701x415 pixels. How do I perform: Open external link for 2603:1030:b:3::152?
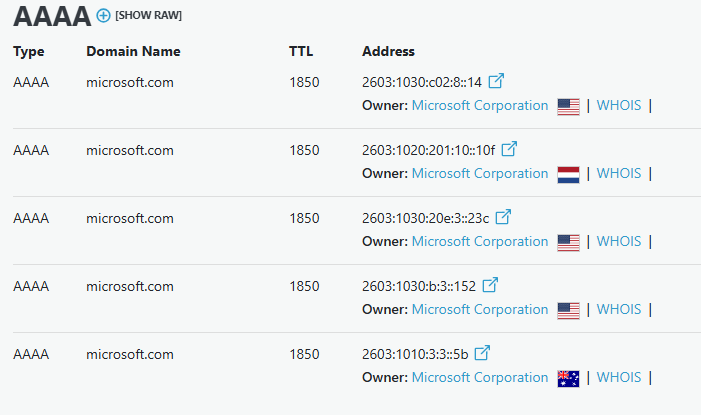pyautogui.click(x=490, y=285)
